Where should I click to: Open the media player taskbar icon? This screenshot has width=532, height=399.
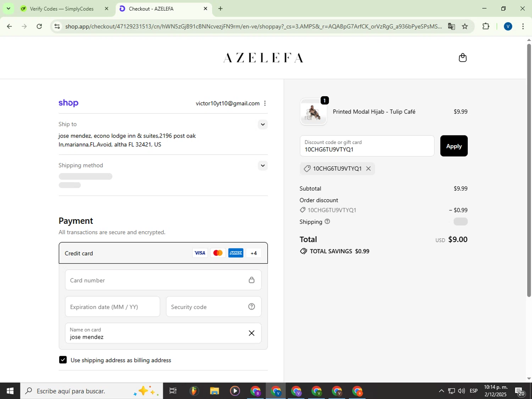(235, 391)
